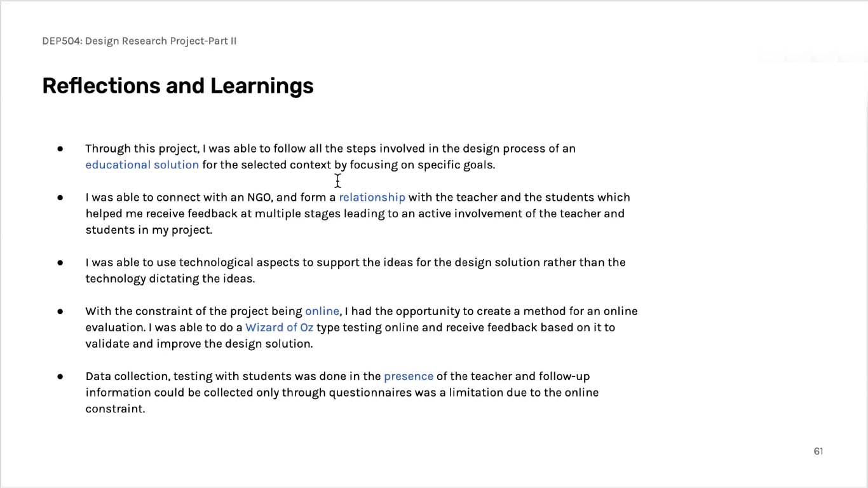The height and width of the screenshot is (488, 868).
Task: Click the blue "presence" link
Action: 409,377
